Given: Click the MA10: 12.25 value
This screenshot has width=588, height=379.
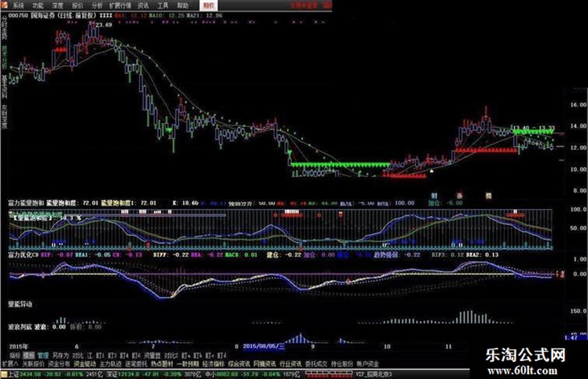Looking at the screenshot, I should (x=167, y=16).
